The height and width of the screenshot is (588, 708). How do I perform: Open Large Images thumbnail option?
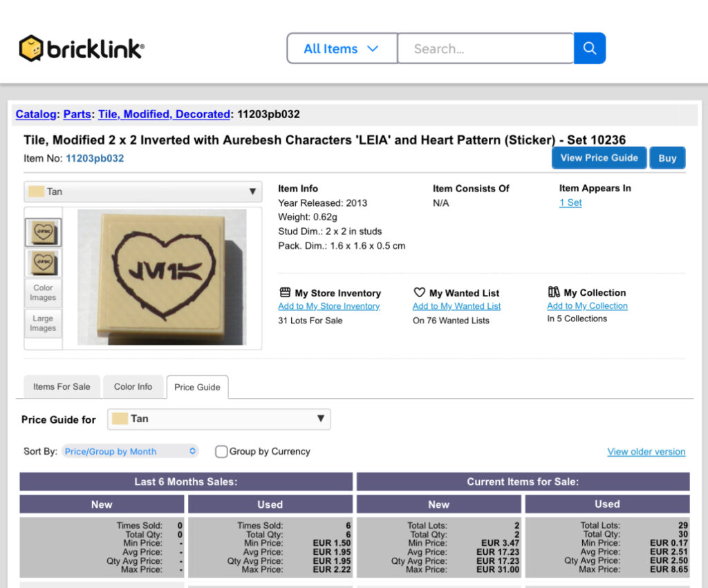pyautogui.click(x=43, y=323)
